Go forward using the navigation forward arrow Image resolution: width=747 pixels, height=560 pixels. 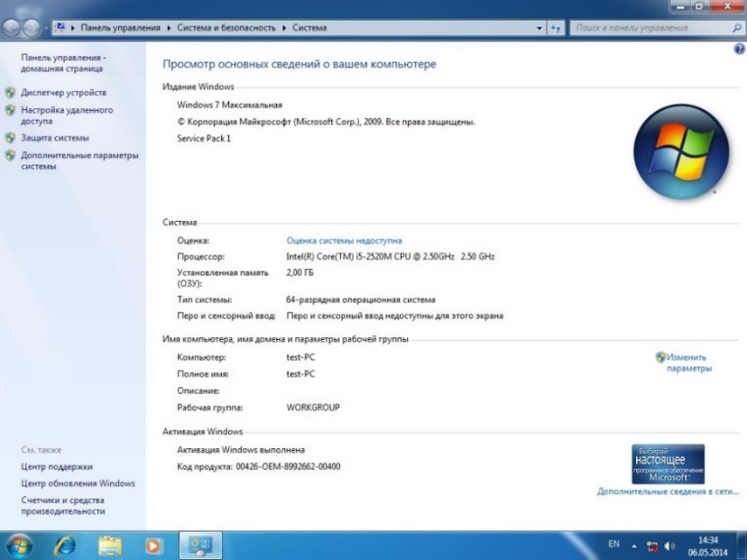32,27
